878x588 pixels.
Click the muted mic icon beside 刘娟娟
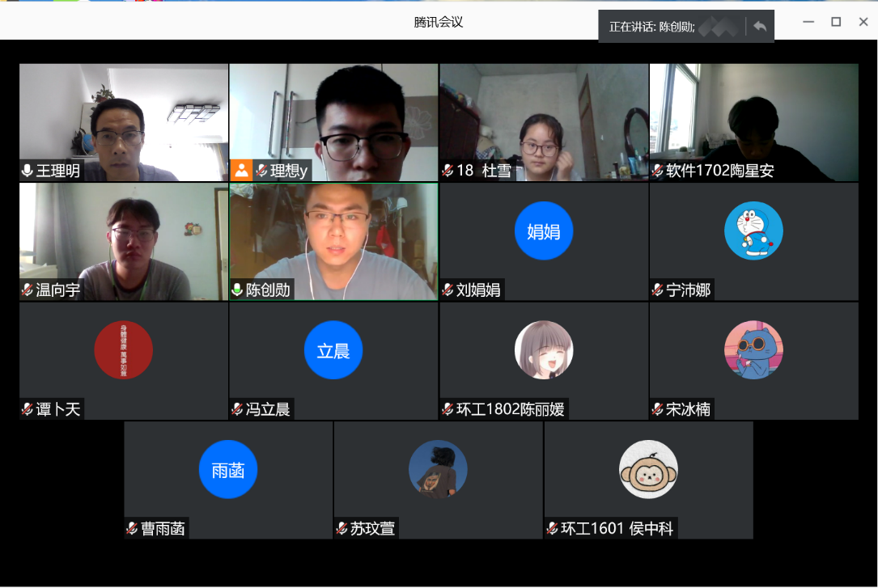447,290
